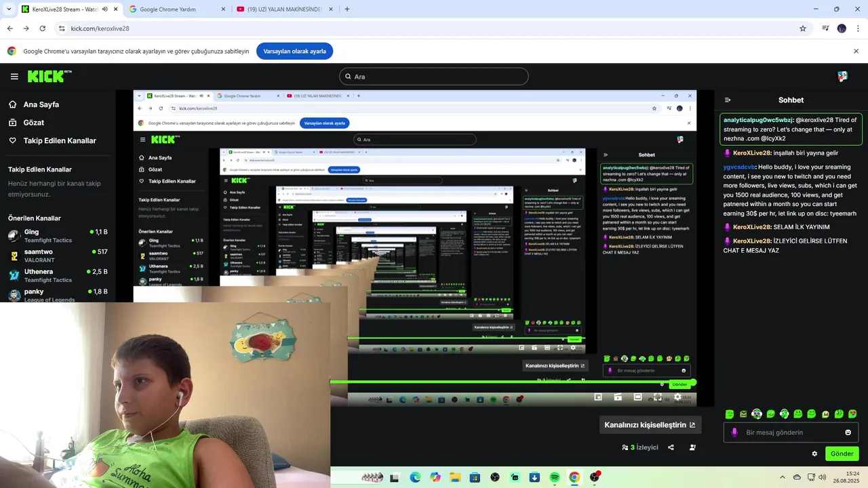Dismiss the default browser info bar

[856, 52]
